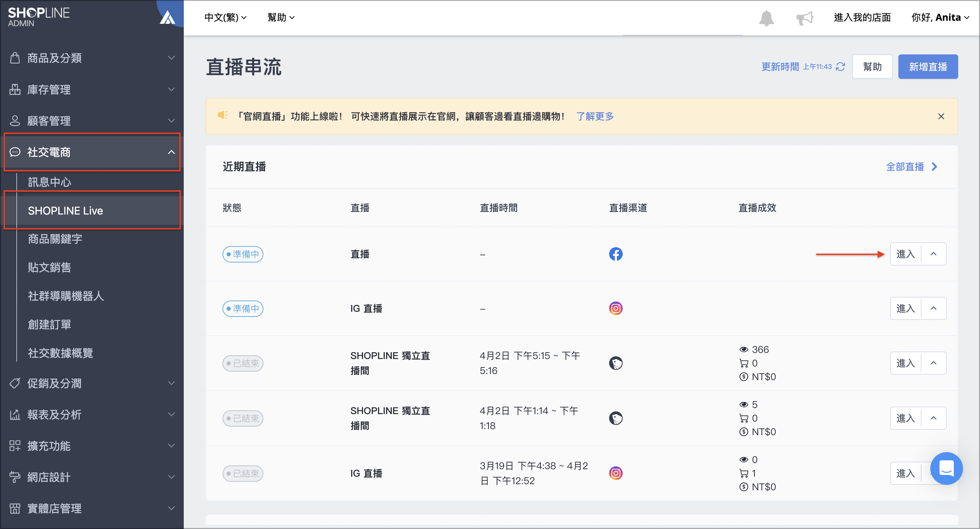Click the refresh update time icon

[x=840, y=67]
